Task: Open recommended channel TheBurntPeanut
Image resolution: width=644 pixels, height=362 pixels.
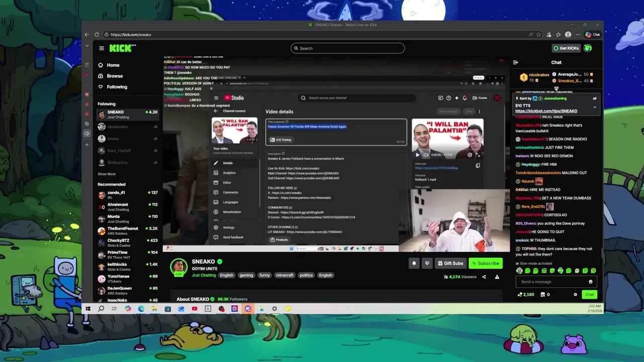Action: (x=127, y=231)
